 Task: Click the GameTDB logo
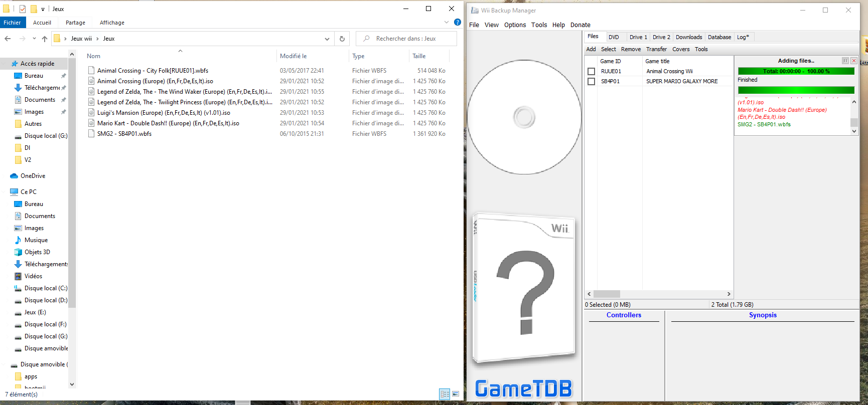click(x=524, y=389)
